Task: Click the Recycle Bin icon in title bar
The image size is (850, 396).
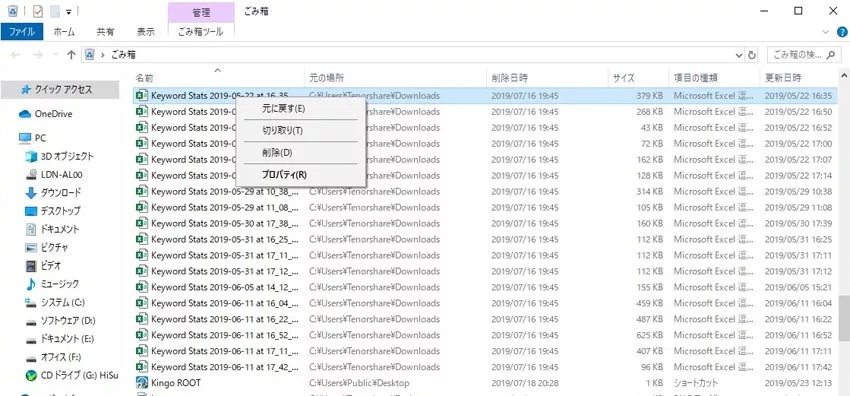Action: pos(13,11)
